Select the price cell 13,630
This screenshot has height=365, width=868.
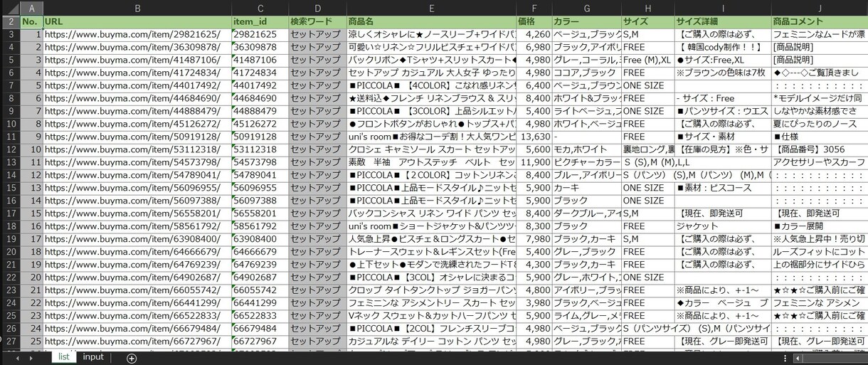tap(534, 137)
